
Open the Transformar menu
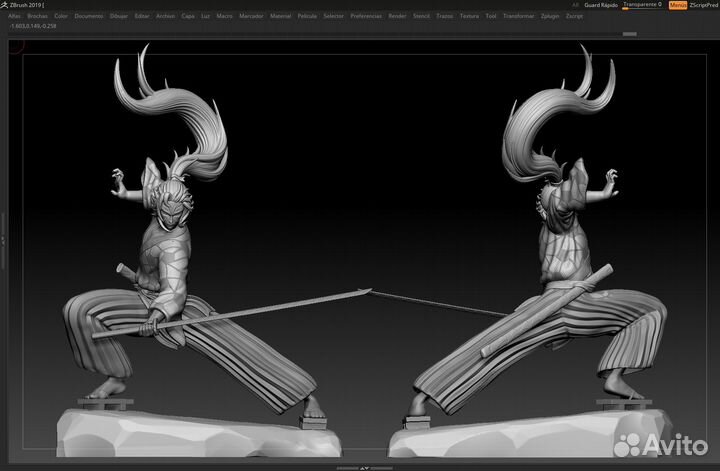coord(518,17)
